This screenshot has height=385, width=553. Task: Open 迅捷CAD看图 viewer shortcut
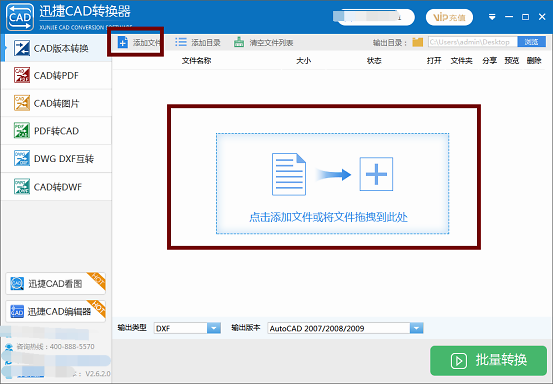55,283
